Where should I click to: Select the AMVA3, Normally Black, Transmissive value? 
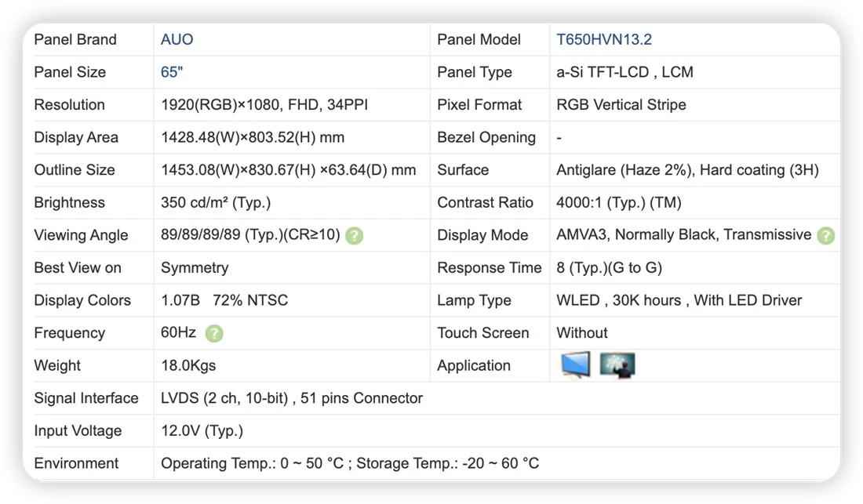coord(683,234)
